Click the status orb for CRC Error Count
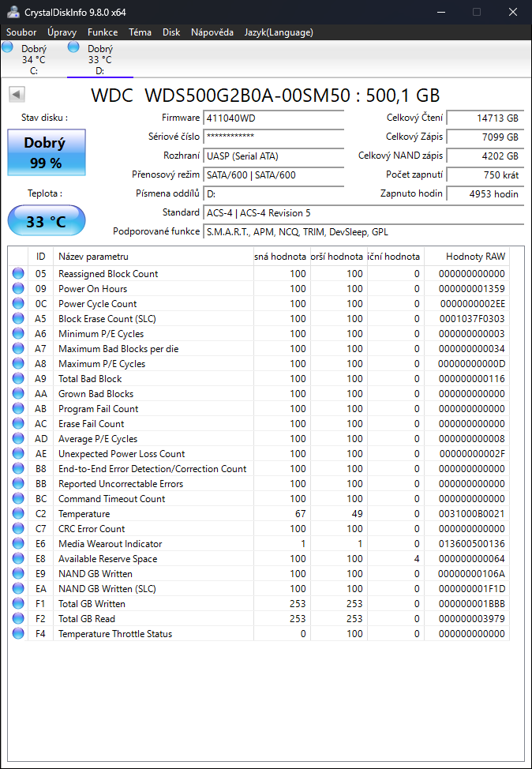532x769 pixels. tap(18, 529)
